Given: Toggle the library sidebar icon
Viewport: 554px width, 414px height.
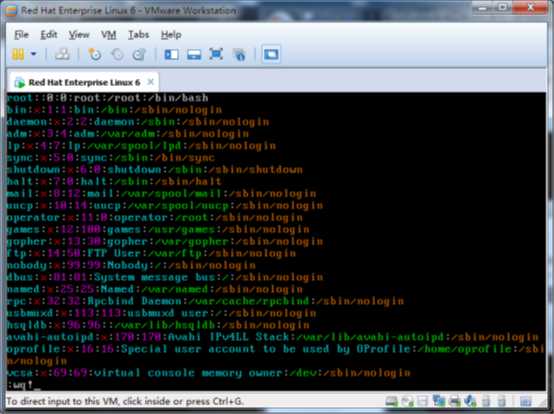Looking at the screenshot, I should coord(171,54).
